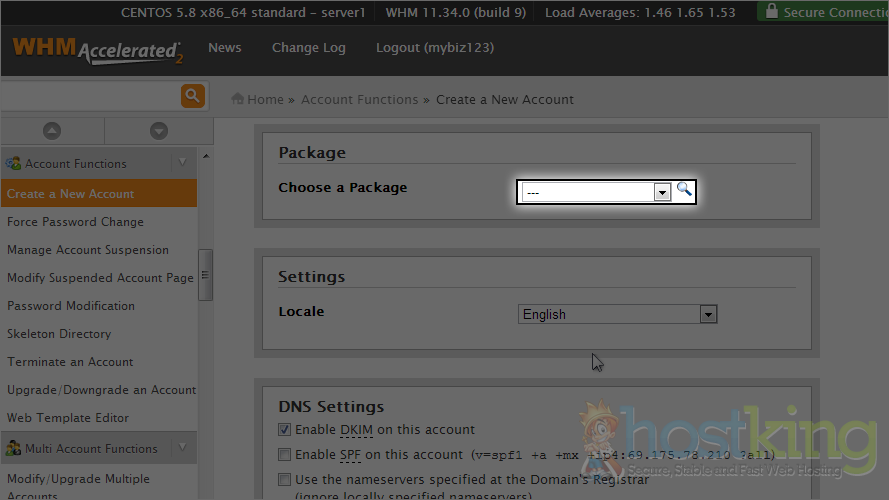Click the WHM Accelerated logo
The height and width of the screenshot is (500, 889).
pyautogui.click(x=96, y=51)
